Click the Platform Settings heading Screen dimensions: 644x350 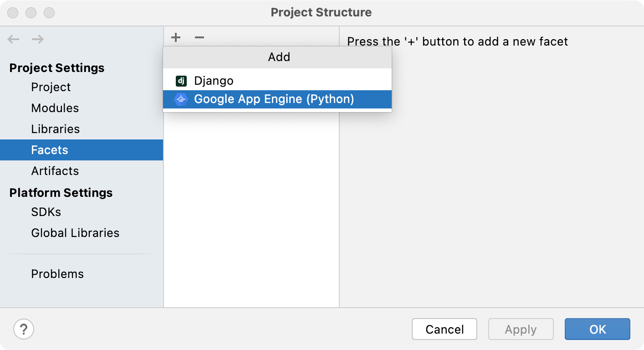[x=61, y=193]
